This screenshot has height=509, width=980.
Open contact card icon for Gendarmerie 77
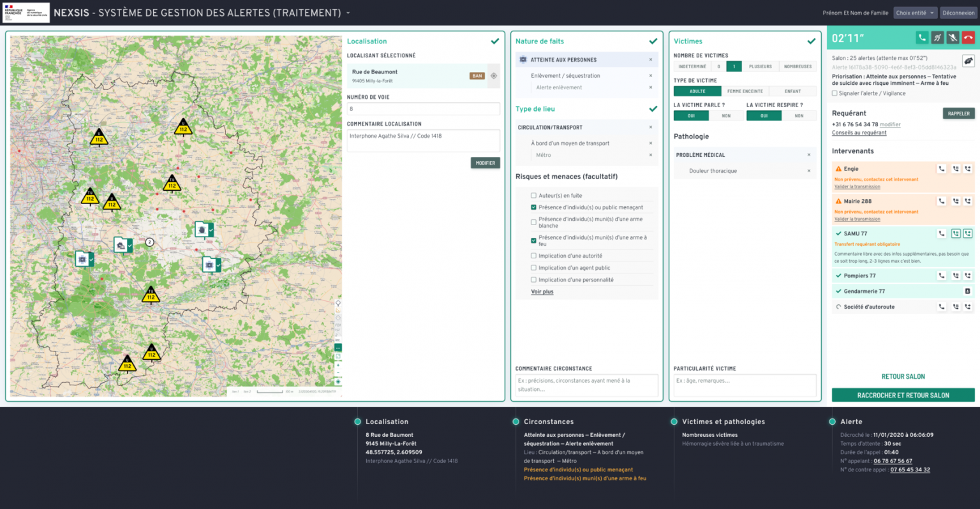[x=968, y=291]
